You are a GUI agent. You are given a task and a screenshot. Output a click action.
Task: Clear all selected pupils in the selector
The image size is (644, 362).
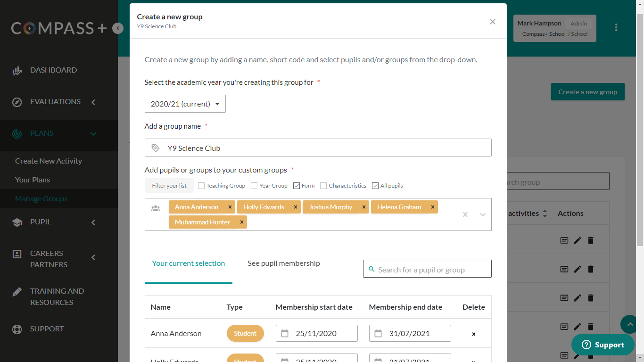pos(465,214)
